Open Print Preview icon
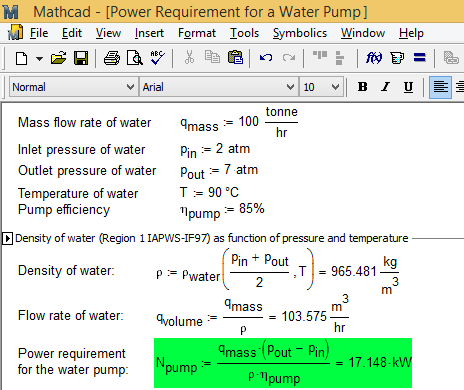Screen dimensions: 464x390 pos(135,58)
